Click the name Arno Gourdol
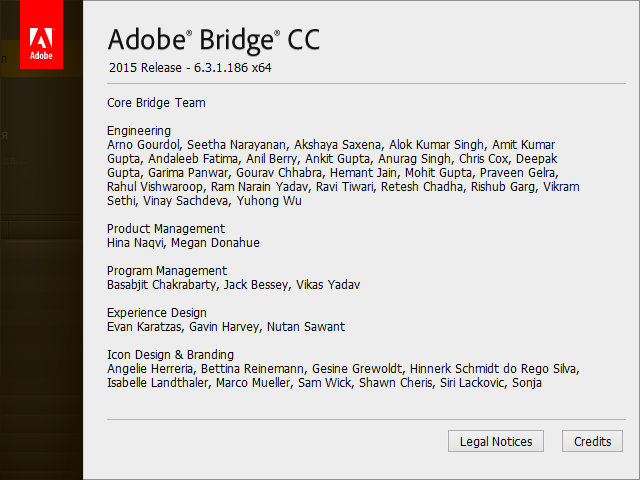This screenshot has width=640, height=480. (143, 144)
